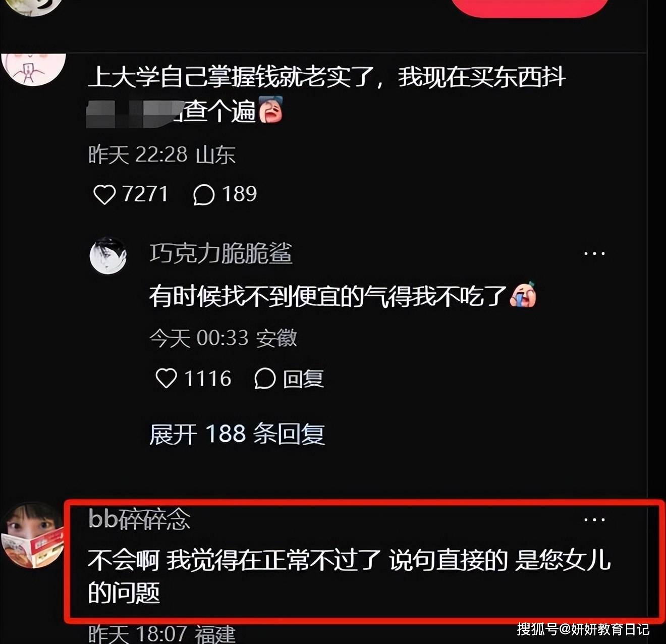Tap the crying emoji after 查个遍
The height and width of the screenshot is (644, 666).
271,110
